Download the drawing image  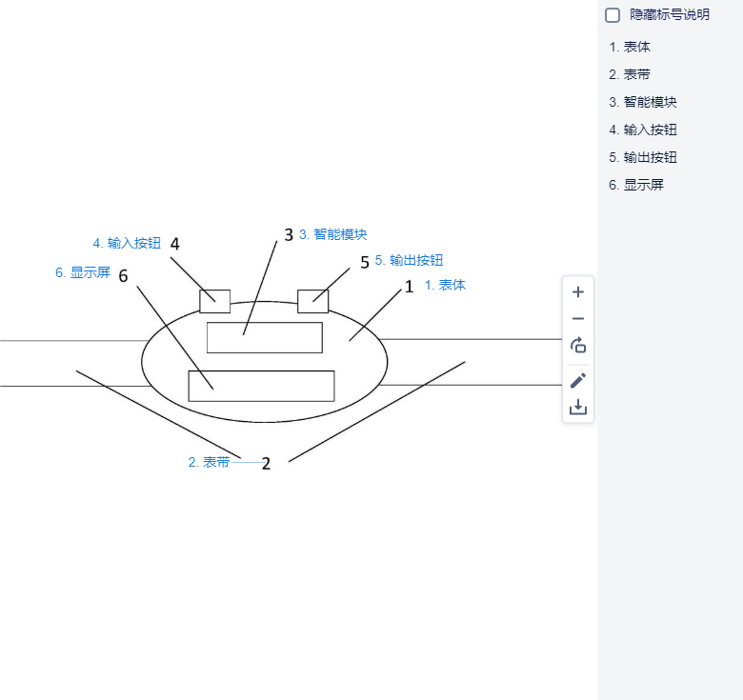[577, 408]
